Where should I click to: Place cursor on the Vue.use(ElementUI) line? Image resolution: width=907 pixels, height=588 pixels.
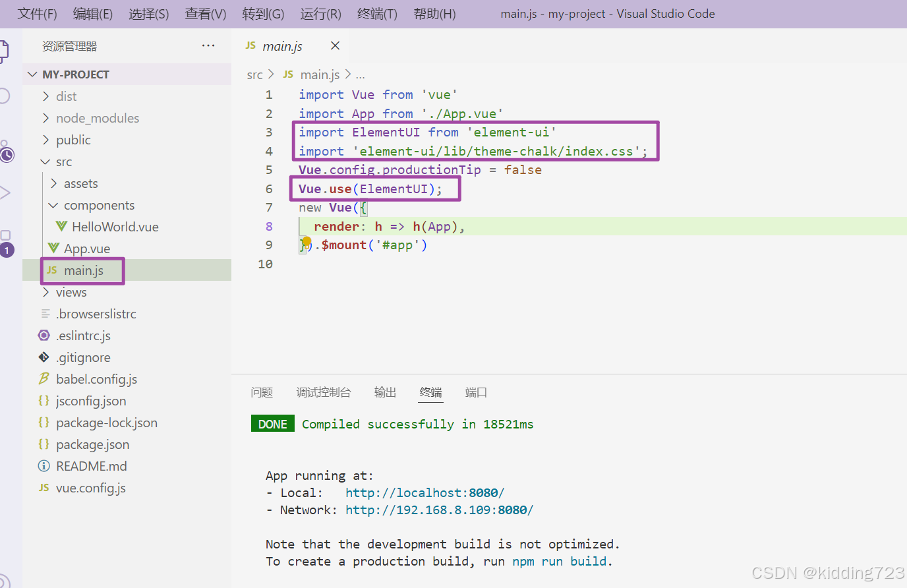pyautogui.click(x=370, y=189)
